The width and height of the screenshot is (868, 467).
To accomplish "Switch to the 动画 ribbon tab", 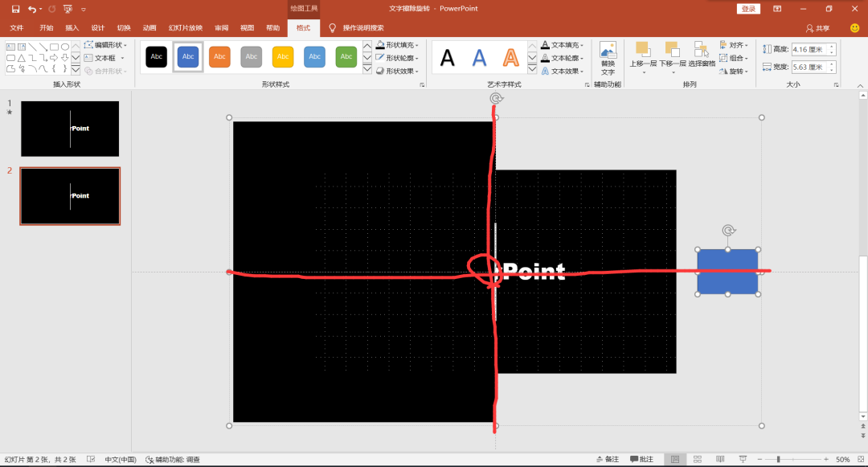I will [x=149, y=27].
